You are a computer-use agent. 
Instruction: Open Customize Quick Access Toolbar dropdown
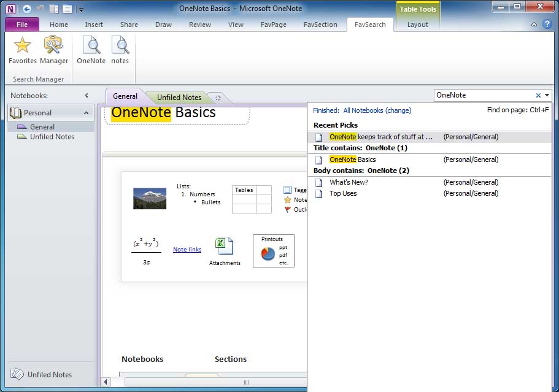81,10
